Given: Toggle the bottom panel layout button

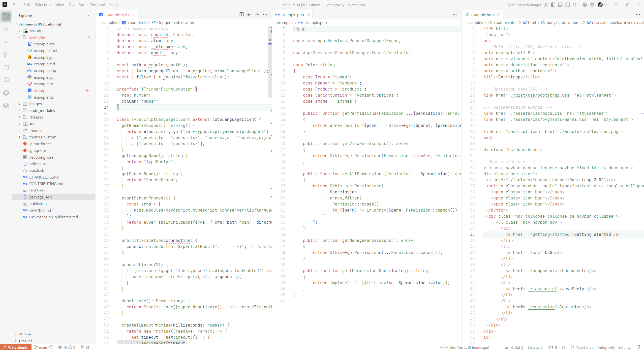Looking at the screenshot, I should point(560,5).
